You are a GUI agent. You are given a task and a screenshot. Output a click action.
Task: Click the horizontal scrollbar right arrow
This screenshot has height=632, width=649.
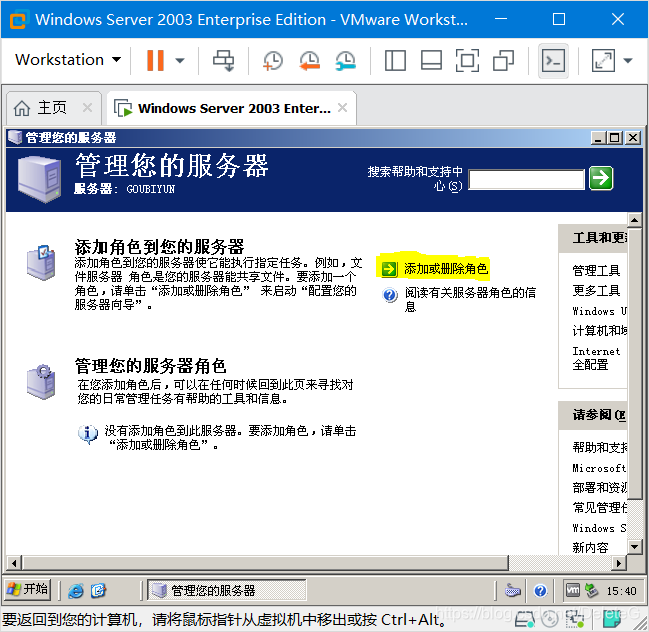tap(620, 563)
